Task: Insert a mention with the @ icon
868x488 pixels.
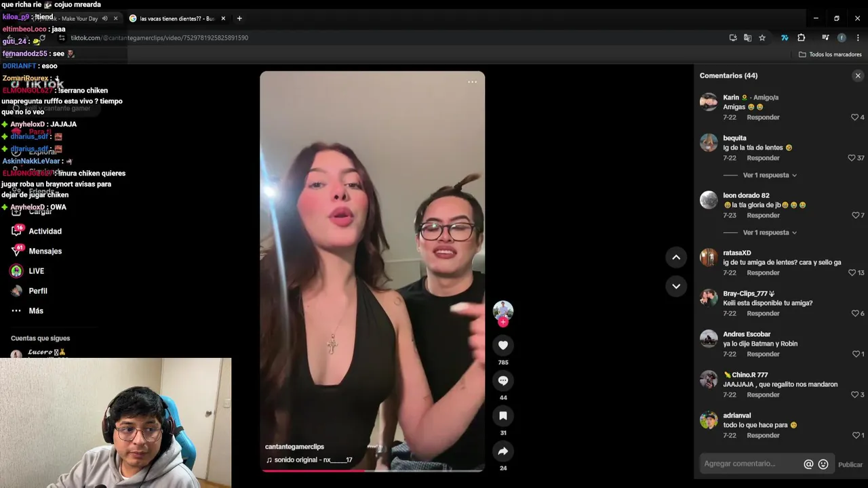Action: [x=808, y=464]
